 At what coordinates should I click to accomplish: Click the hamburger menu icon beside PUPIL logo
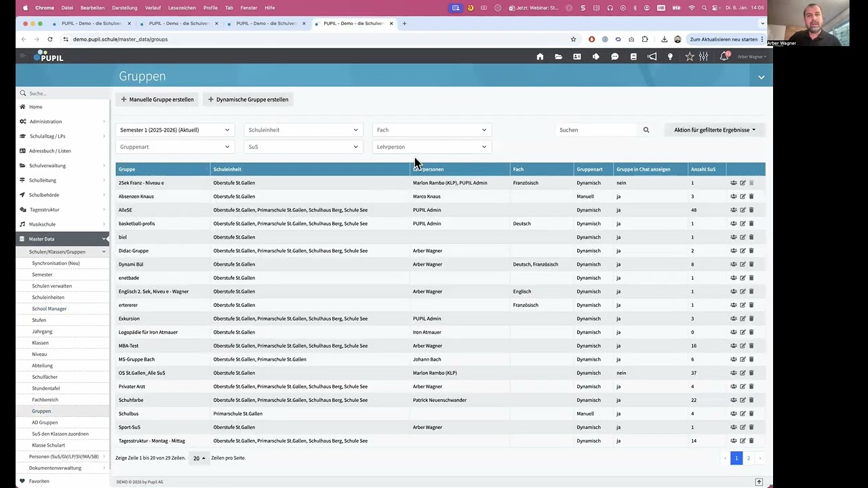23,56
